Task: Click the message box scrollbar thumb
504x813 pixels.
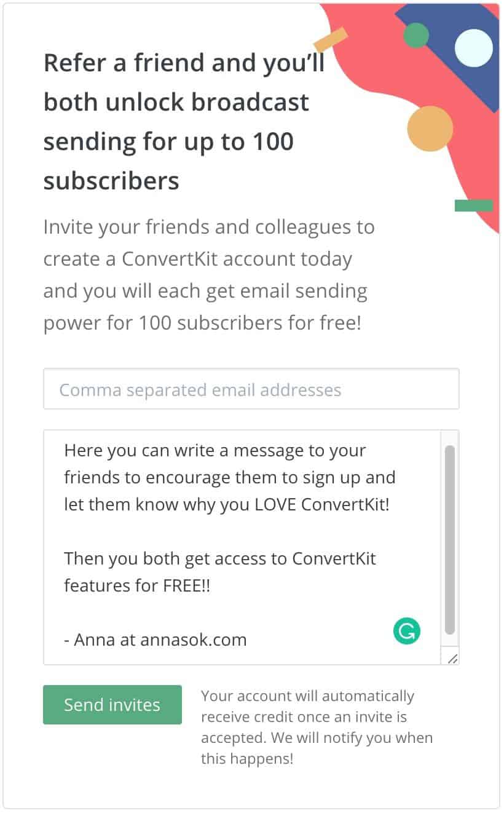Action: [x=450, y=540]
